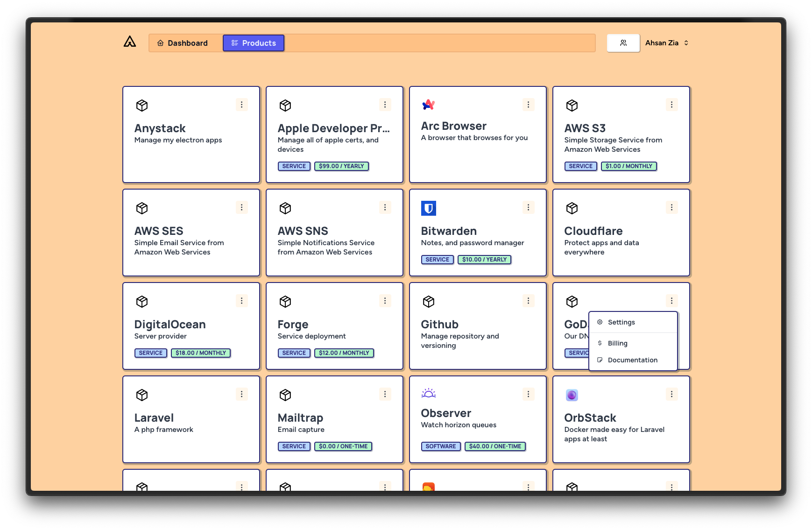Select Billing in the context menu
812x530 pixels.
coord(633,343)
